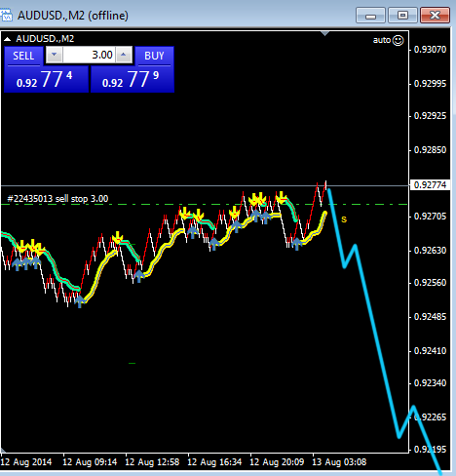Maximize the AUDUSD chart window
The width and height of the screenshot is (456, 476).
coord(402,16)
